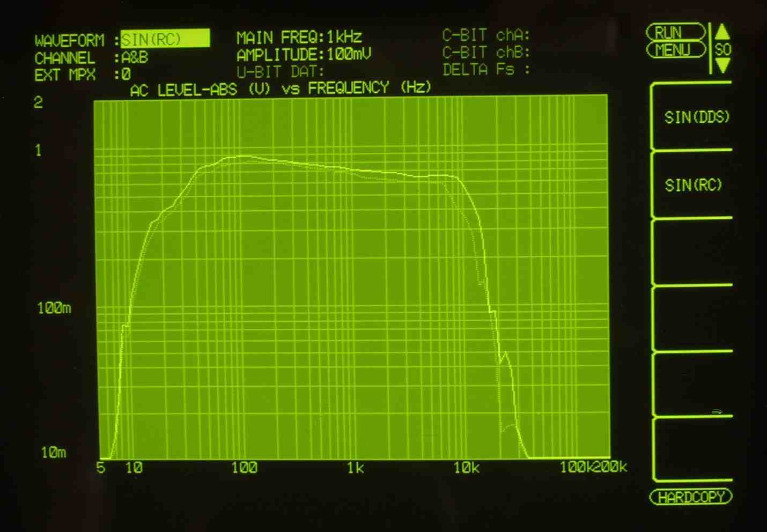Click the SO label between the arrows
Screen dimensions: 767x532
coord(722,50)
